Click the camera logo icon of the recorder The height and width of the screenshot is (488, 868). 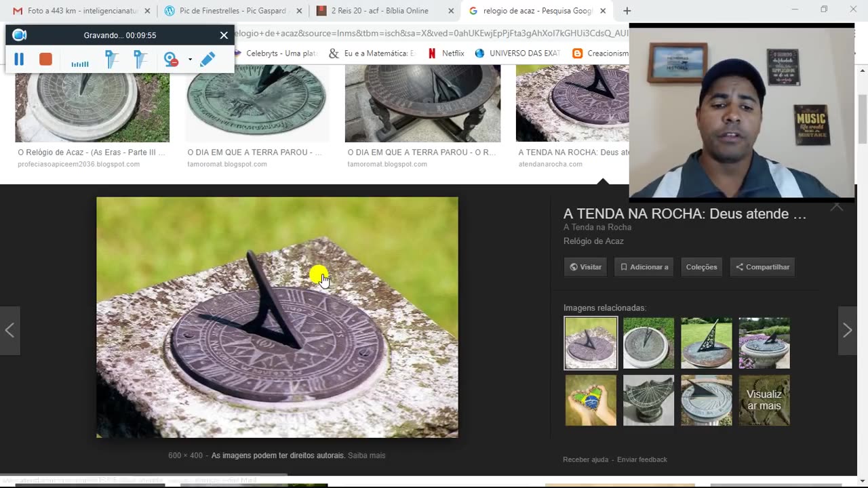20,35
